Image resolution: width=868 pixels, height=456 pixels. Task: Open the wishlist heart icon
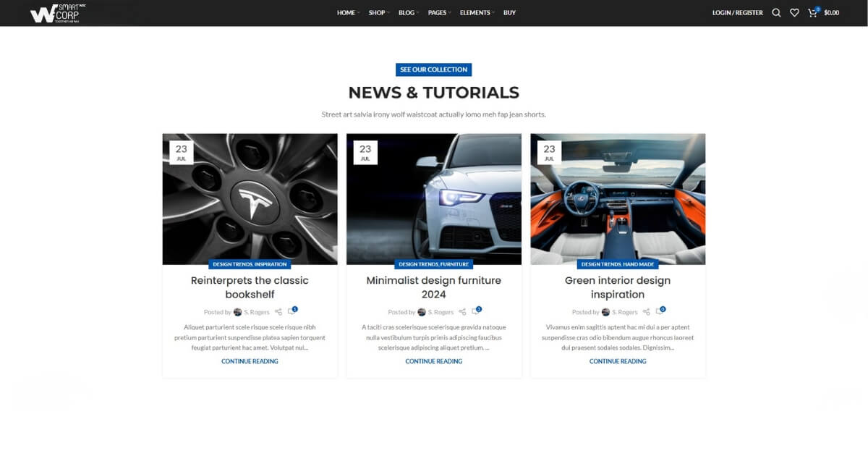pos(793,12)
